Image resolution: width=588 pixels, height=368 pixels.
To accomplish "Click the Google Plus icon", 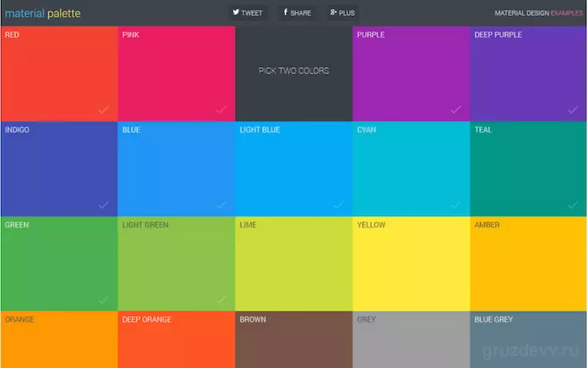I will 333,13.
